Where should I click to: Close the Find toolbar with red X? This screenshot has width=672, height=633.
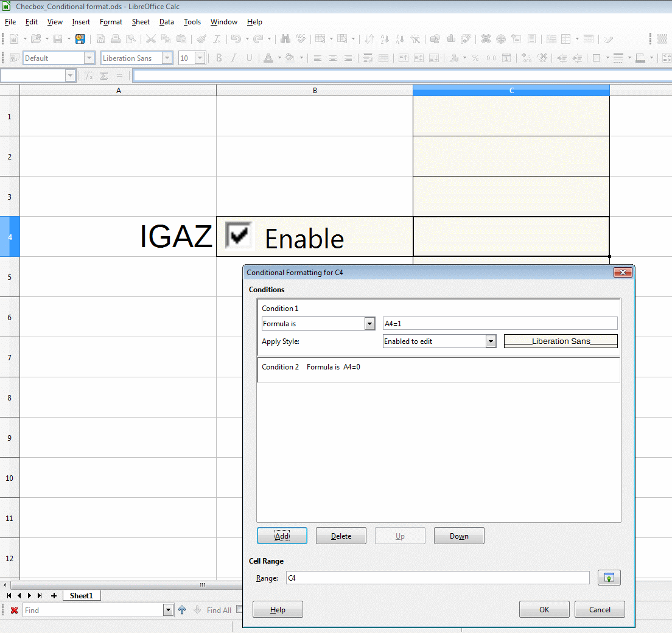click(x=14, y=610)
